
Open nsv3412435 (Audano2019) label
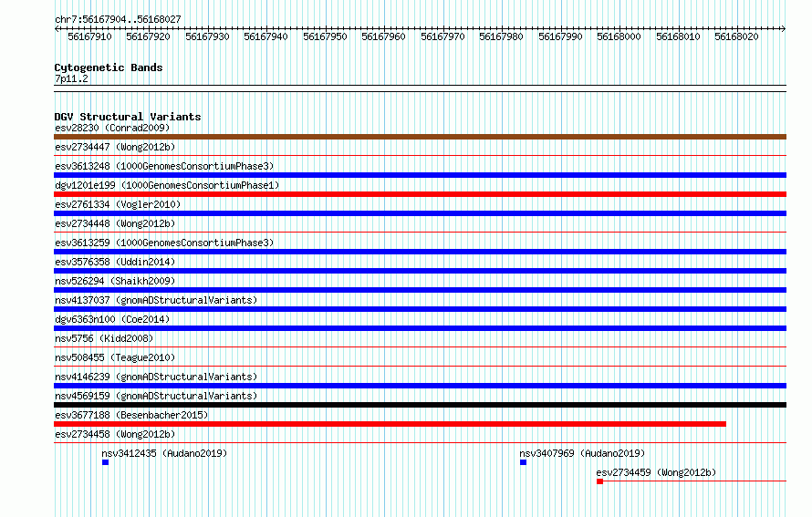click(x=164, y=453)
